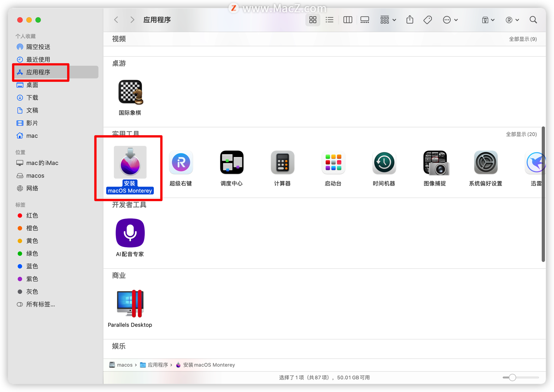554x392 pixels.
Task: Click the 娱乐 section header
Action: (x=119, y=346)
